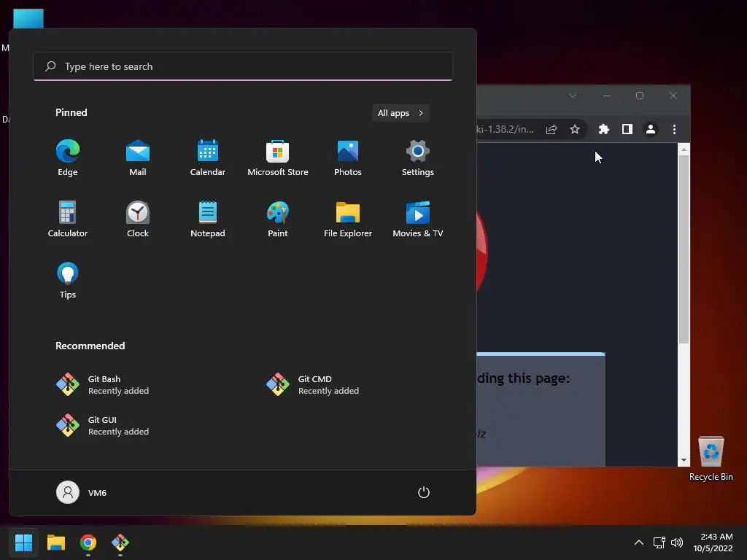Viewport: 747px width, 560px height.
Task: Open the Clock app
Action: pyautogui.click(x=138, y=219)
